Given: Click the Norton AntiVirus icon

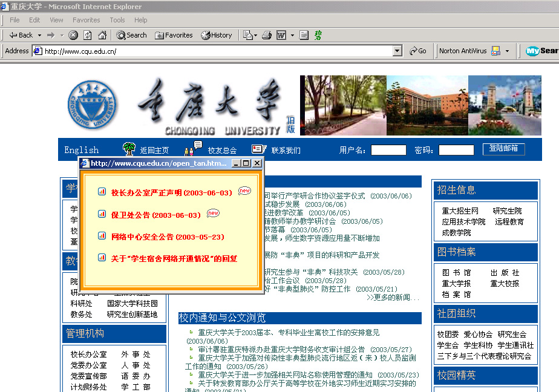Looking at the screenshot, I should pos(495,51).
